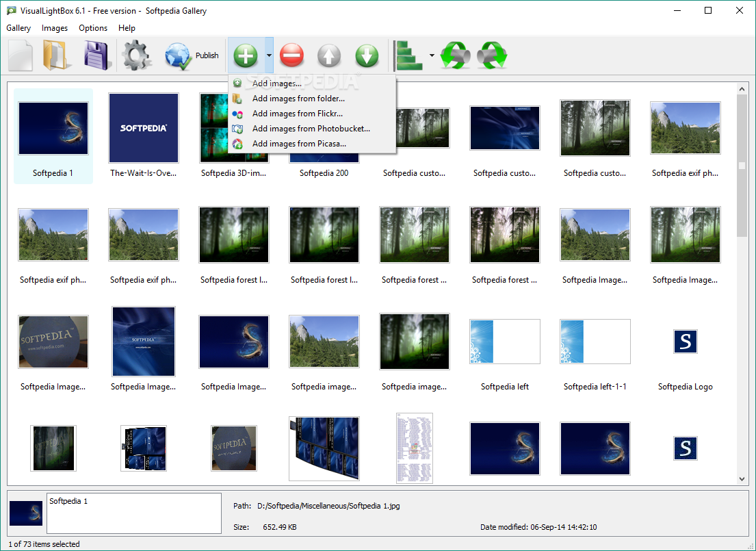Choose Add images... from dropdown
756x551 pixels.
tap(313, 84)
